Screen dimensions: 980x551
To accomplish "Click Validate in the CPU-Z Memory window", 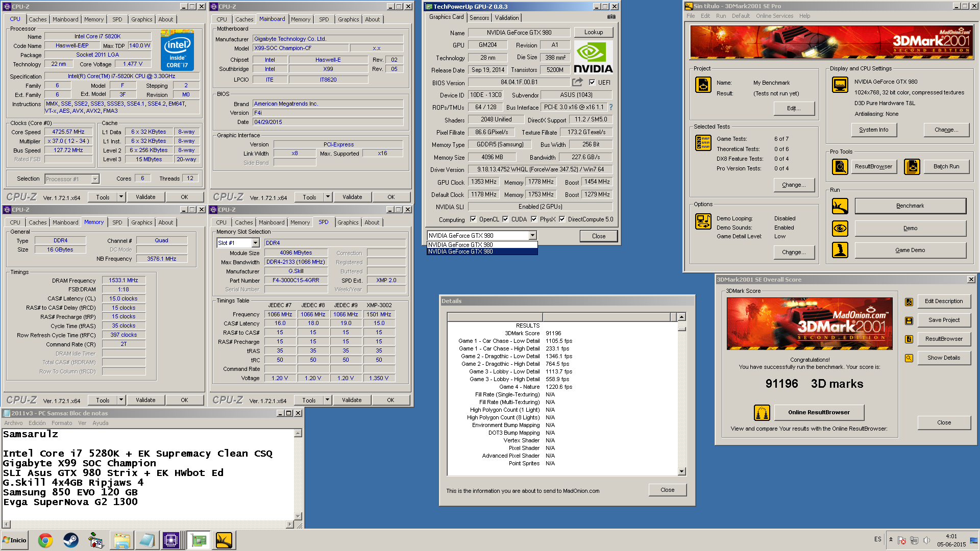I will pos(145,400).
